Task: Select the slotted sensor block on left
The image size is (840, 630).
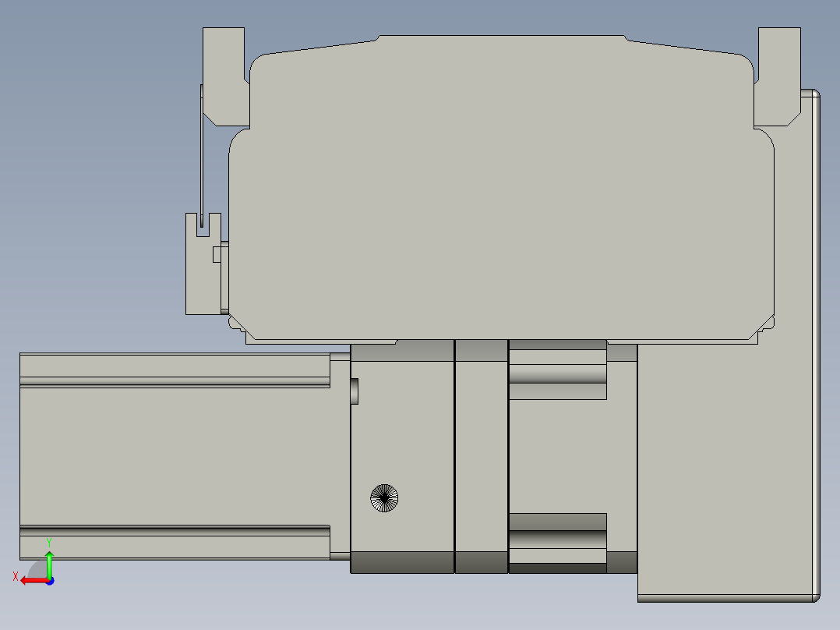Action: (203, 264)
